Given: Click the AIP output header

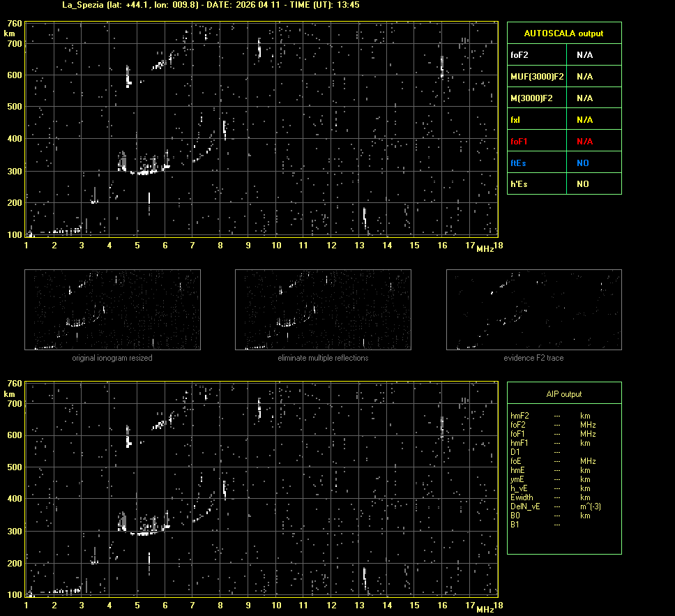Looking at the screenshot, I should click(563, 394).
